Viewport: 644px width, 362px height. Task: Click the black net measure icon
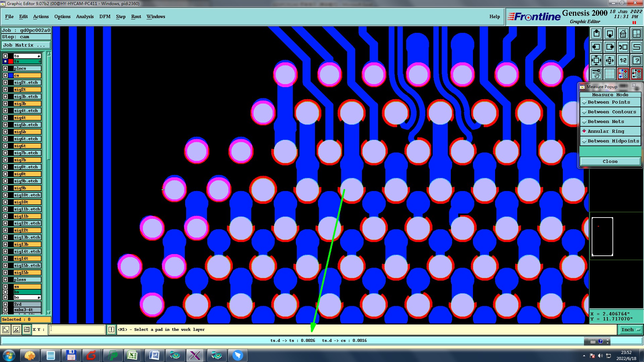tap(637, 74)
